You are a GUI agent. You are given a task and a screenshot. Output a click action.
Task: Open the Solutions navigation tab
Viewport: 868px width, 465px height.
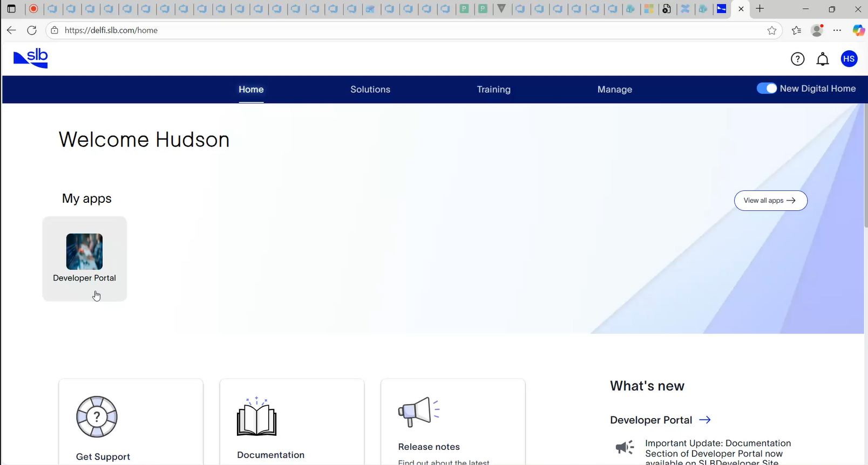tap(370, 90)
